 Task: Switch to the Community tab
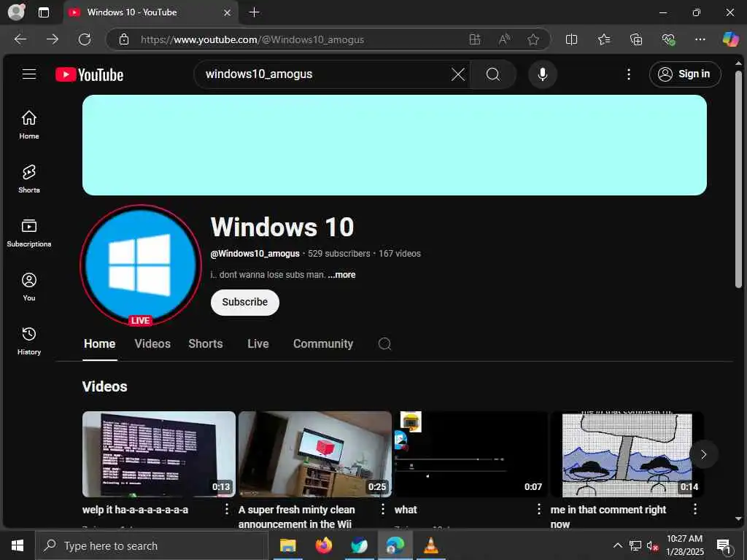point(323,344)
